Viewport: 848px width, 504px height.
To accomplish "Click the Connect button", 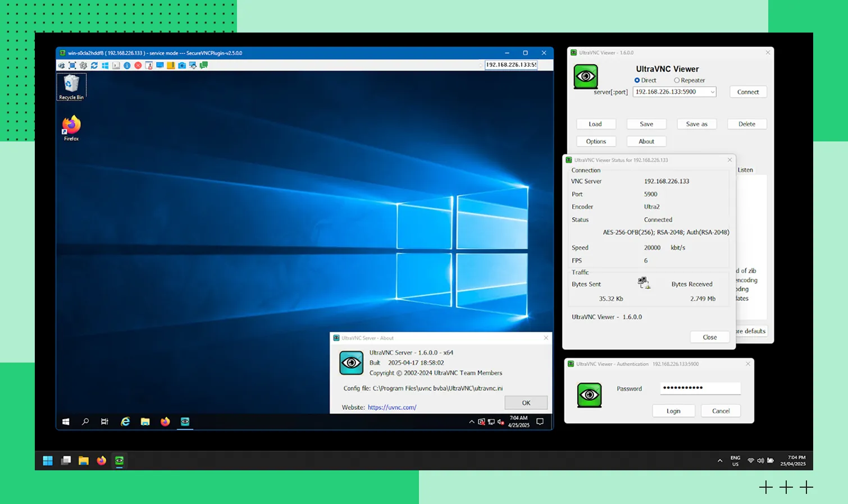I will pos(747,92).
